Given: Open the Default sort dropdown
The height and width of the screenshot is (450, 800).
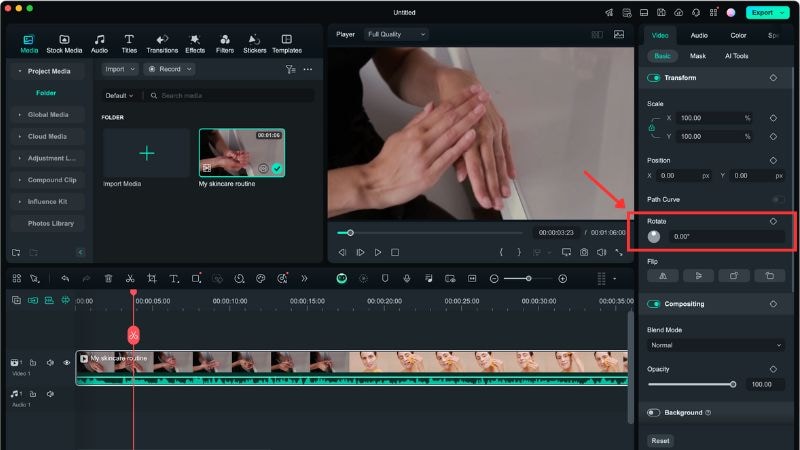Looking at the screenshot, I should pos(119,95).
